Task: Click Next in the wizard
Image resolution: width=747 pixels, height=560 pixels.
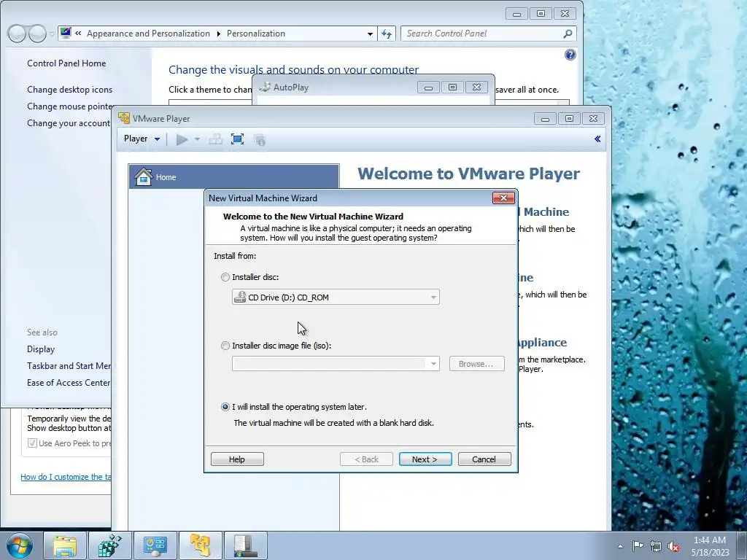Action: point(425,459)
